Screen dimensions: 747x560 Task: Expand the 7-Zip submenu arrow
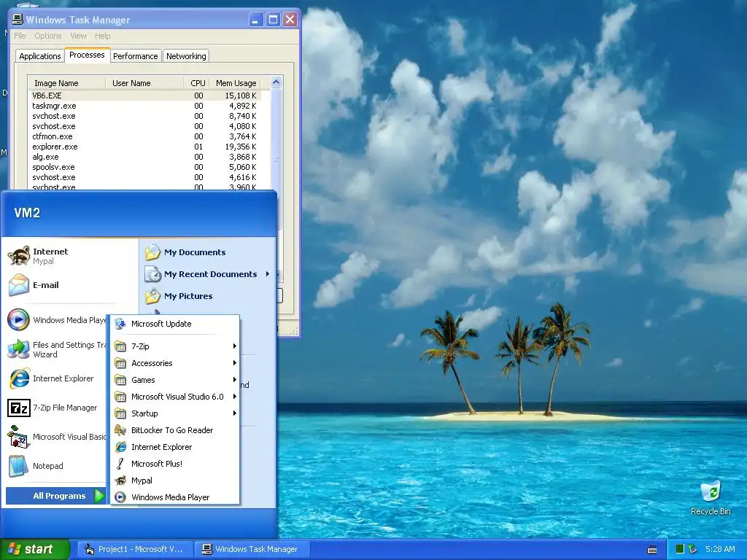(234, 346)
